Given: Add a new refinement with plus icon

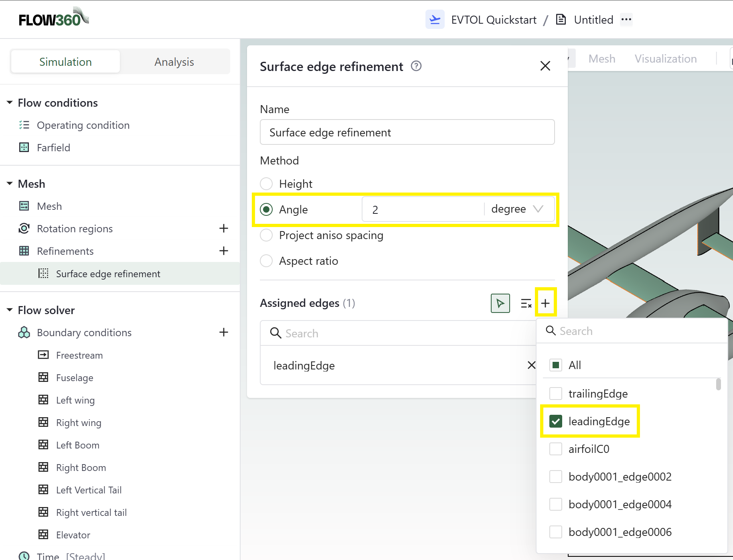Looking at the screenshot, I should pyautogui.click(x=223, y=251).
